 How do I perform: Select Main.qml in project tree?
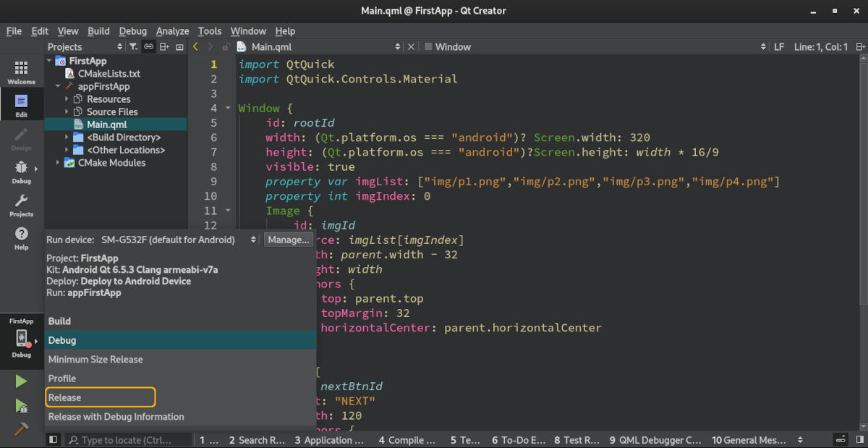pyautogui.click(x=106, y=124)
